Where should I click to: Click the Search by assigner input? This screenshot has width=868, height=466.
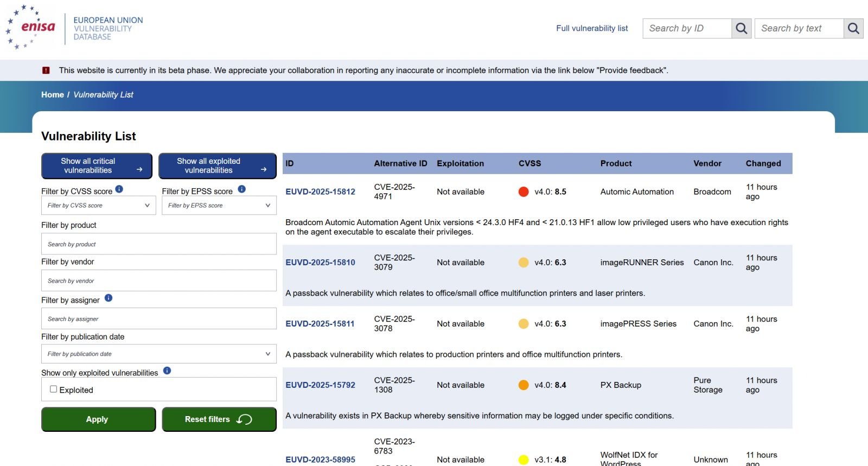coord(159,319)
